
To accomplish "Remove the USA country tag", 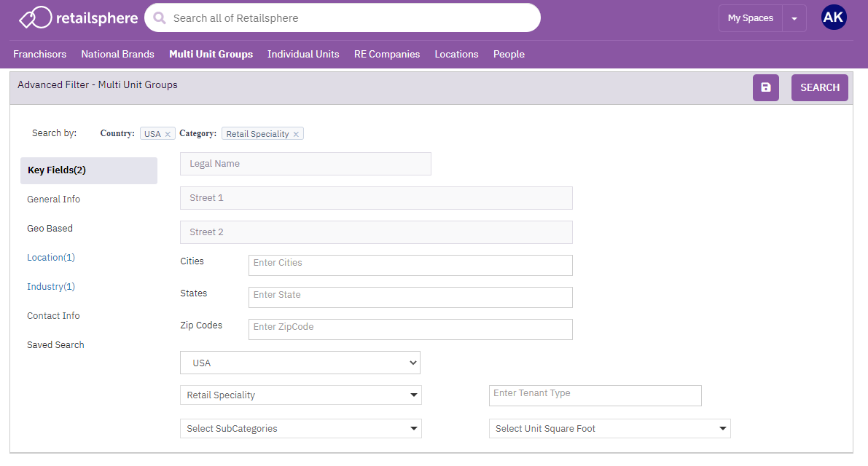I will click(168, 134).
